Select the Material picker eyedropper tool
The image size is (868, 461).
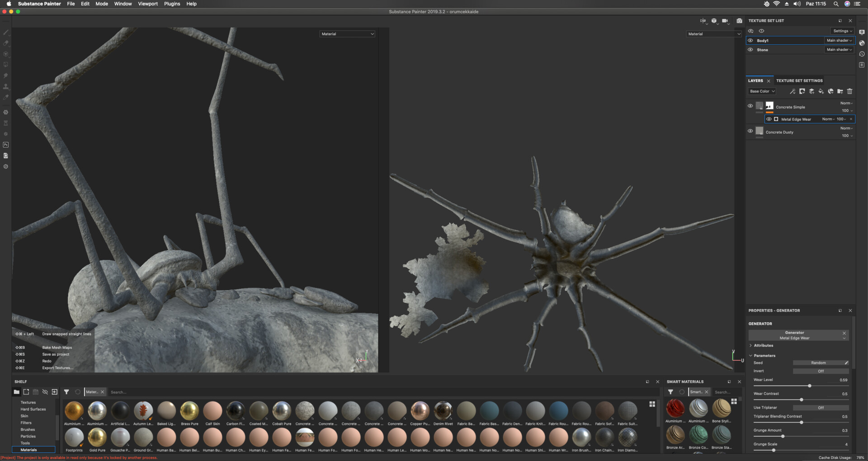(6, 98)
